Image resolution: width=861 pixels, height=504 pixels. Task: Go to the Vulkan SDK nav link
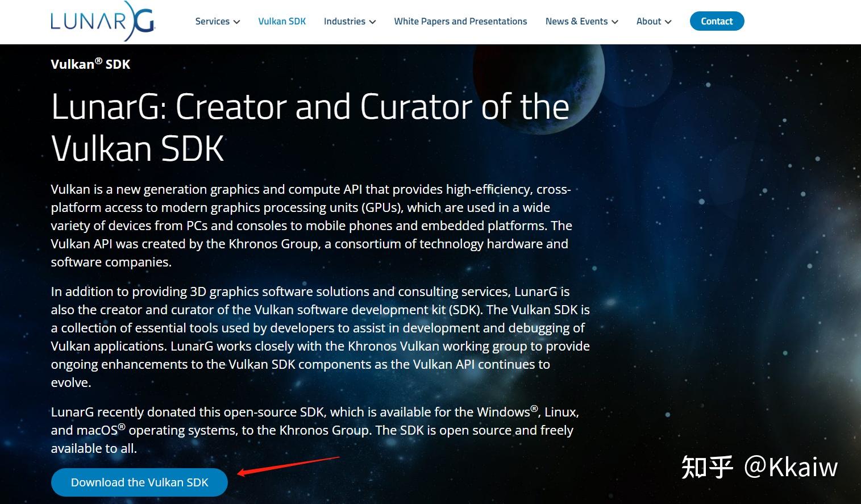coord(282,22)
